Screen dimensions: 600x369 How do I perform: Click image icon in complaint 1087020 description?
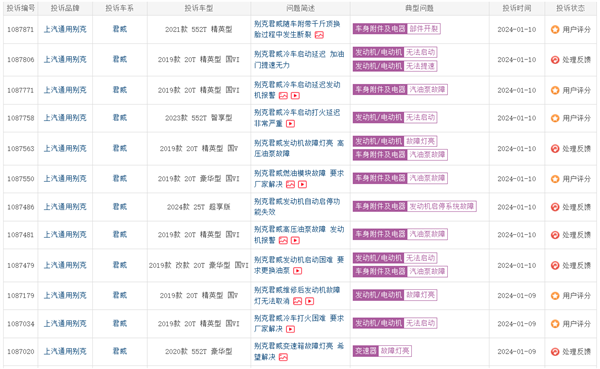[x=283, y=358]
